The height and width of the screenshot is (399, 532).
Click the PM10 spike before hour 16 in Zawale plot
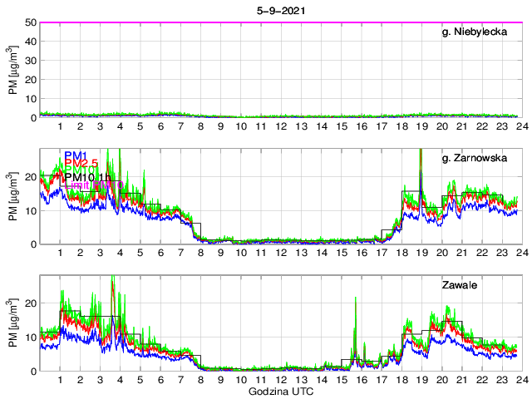355,326
